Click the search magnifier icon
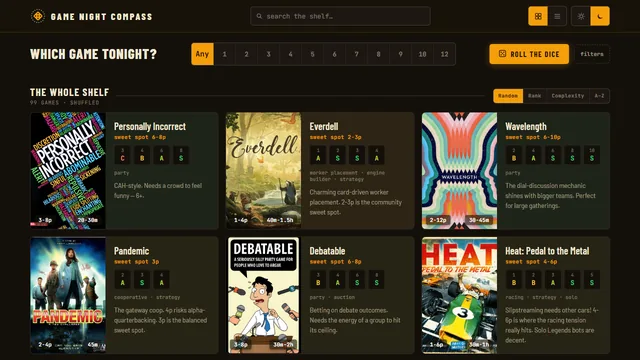The image size is (640, 360). click(259, 16)
